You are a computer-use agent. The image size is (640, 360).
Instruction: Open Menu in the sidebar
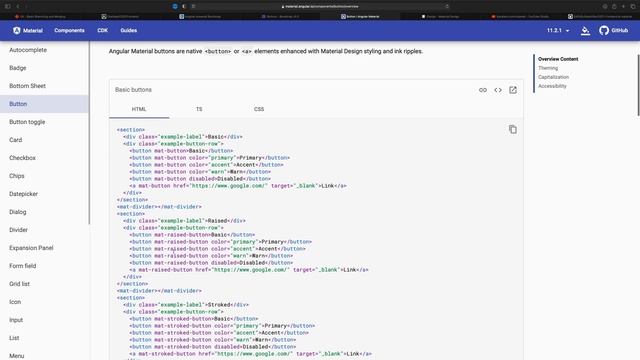pyautogui.click(x=44, y=353)
